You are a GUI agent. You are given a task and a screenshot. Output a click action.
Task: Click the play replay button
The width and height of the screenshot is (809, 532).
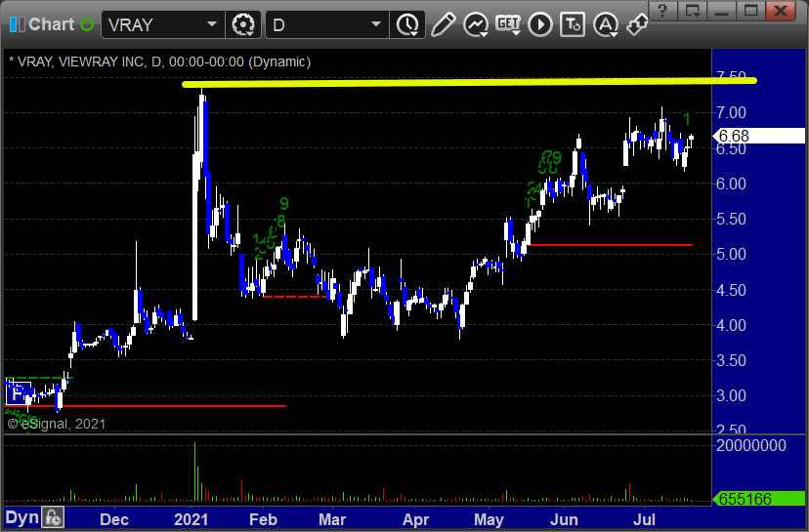point(540,24)
